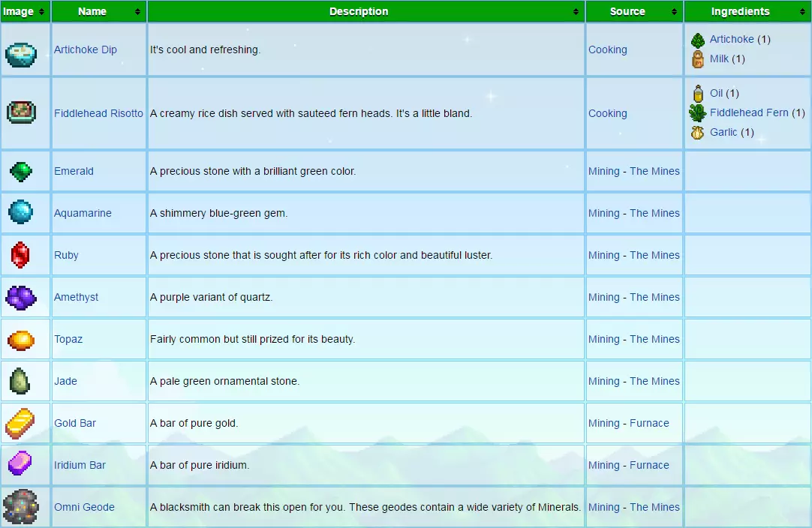812x528 pixels.
Task: Open the Gold Bar page link
Action: point(75,423)
